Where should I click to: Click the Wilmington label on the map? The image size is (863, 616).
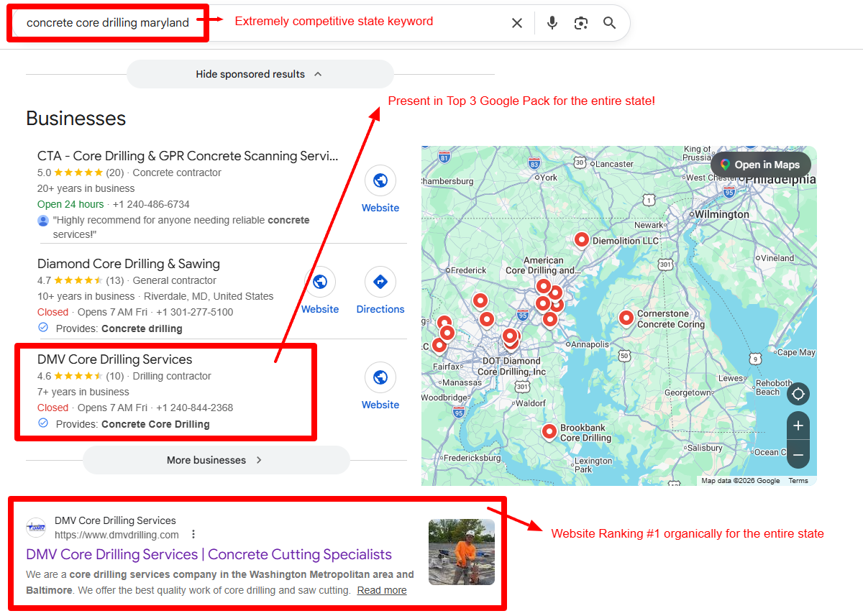721,214
